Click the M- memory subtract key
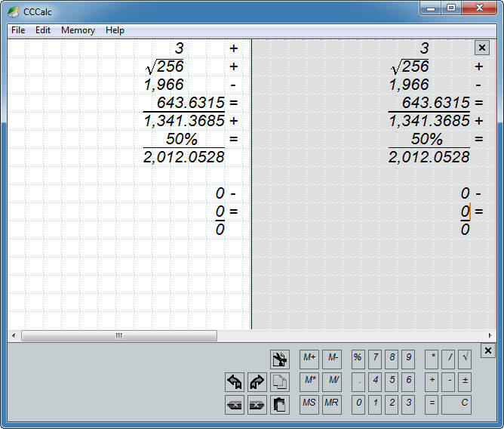Image resolution: width=504 pixels, height=429 pixels. click(x=332, y=360)
